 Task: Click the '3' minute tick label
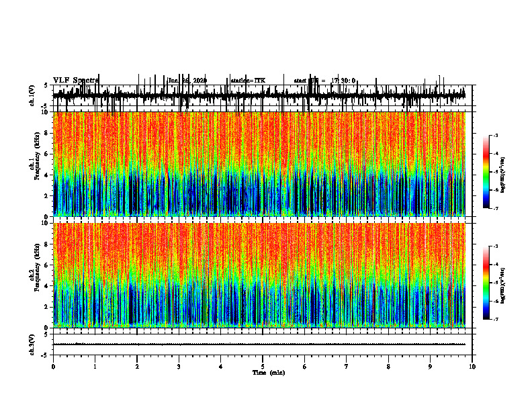tap(179, 367)
